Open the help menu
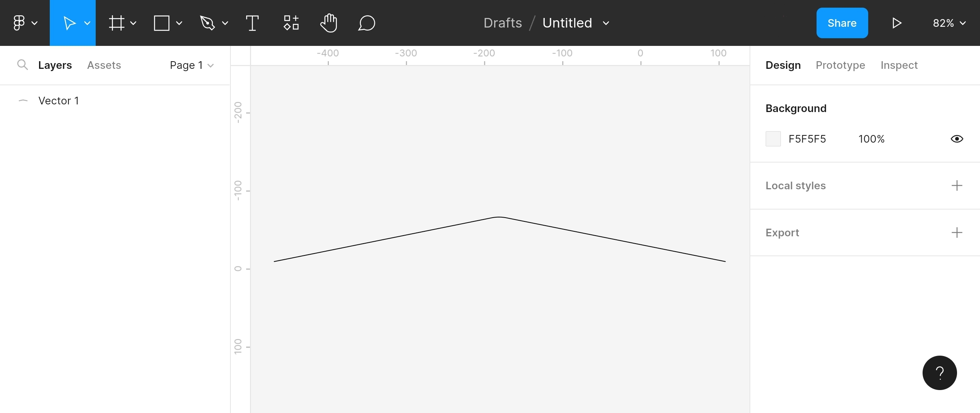The height and width of the screenshot is (413, 980). (939, 372)
